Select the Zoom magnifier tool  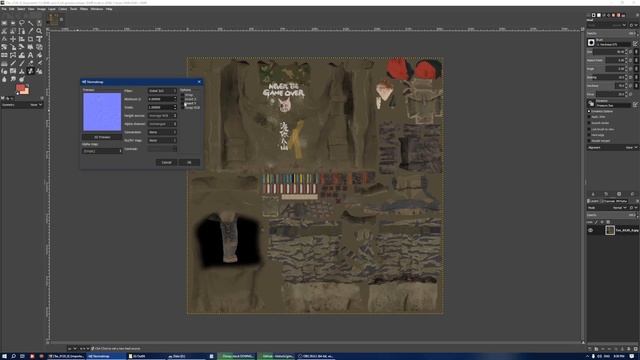(39, 31)
